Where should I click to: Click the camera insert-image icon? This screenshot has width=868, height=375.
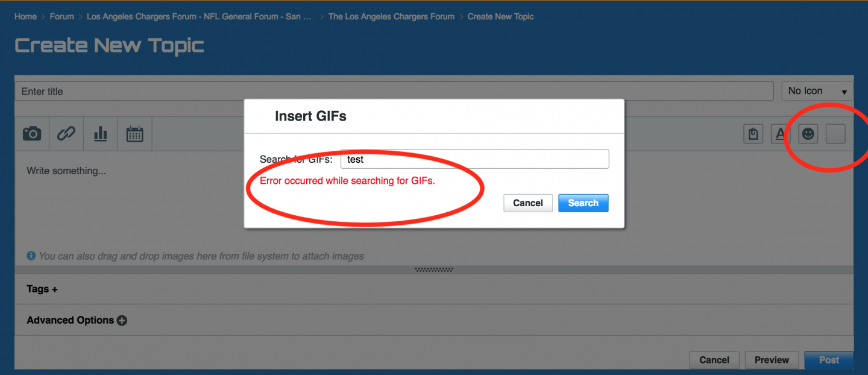coord(32,134)
